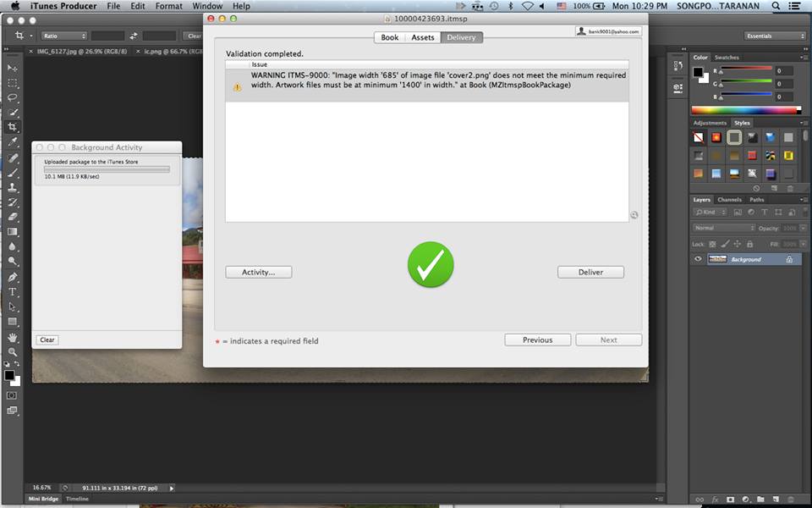This screenshot has height=508, width=812.
Task: Create a new group folder icon
Action: [x=760, y=500]
